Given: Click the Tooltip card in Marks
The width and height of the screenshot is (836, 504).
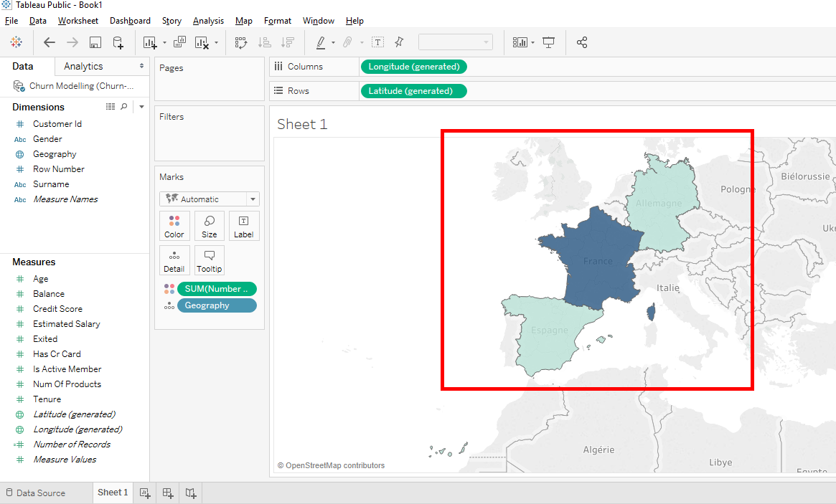Looking at the screenshot, I should pos(209,260).
